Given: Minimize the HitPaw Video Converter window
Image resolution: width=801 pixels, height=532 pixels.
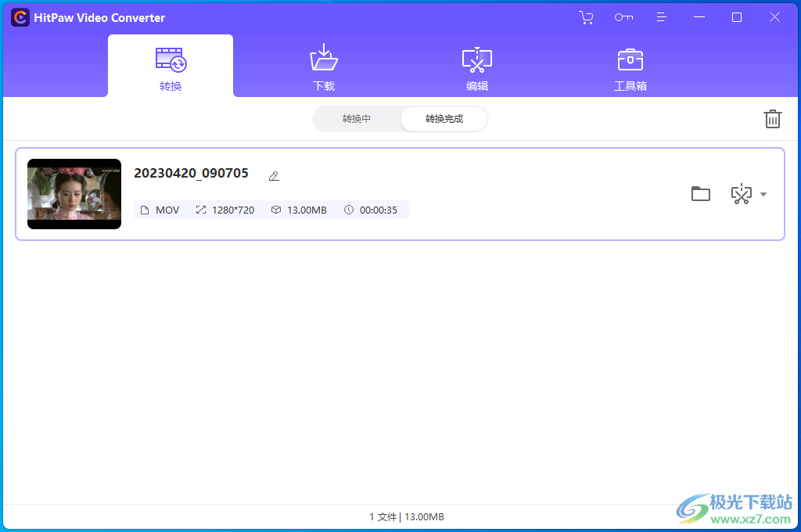Looking at the screenshot, I should click(x=699, y=16).
